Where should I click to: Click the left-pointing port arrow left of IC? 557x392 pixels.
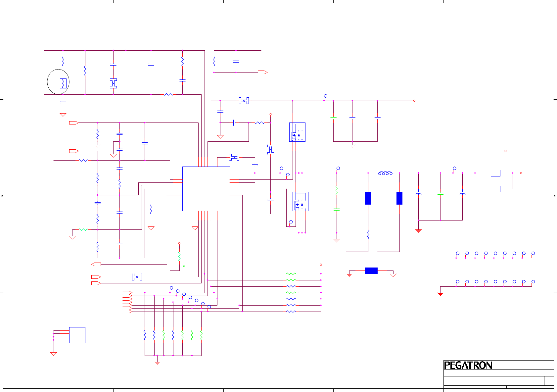coord(96,264)
